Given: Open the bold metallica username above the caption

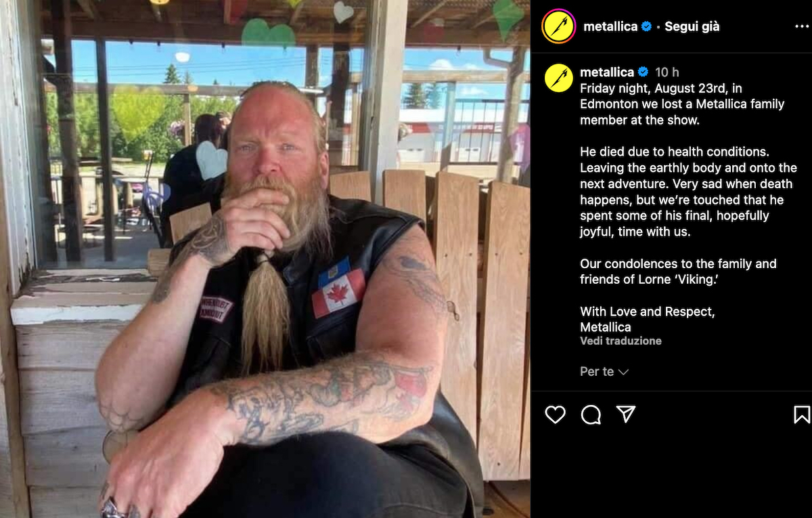Looking at the screenshot, I should point(607,72).
